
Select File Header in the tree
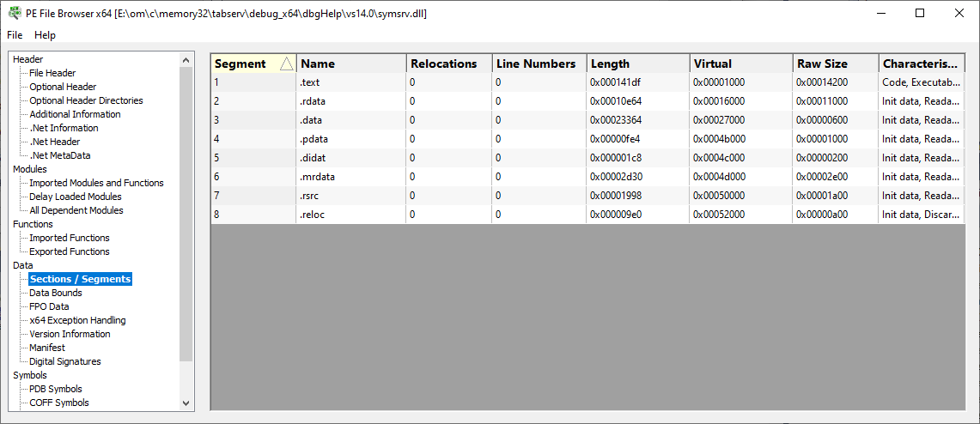pyautogui.click(x=52, y=73)
